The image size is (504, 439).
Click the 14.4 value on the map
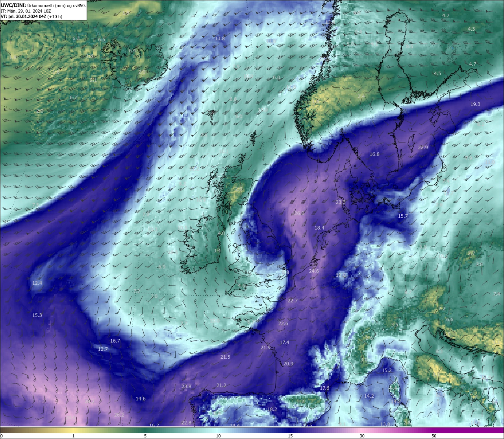point(235,426)
